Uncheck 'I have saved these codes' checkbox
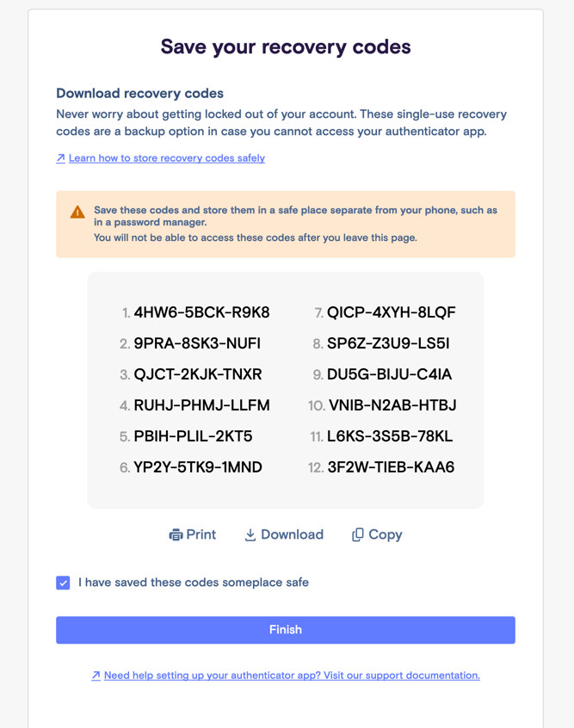The image size is (574, 728). (63, 583)
